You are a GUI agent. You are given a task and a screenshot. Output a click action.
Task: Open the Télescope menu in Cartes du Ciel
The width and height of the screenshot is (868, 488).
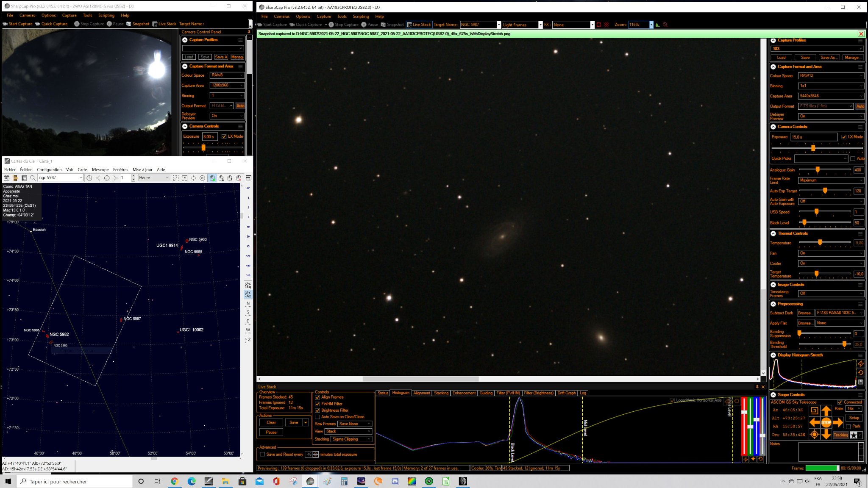pyautogui.click(x=100, y=170)
